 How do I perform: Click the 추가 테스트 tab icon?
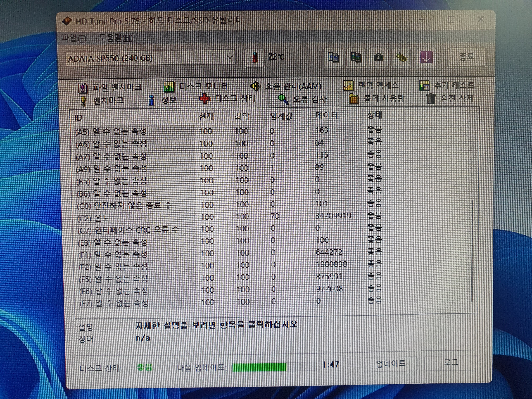[x=424, y=86]
